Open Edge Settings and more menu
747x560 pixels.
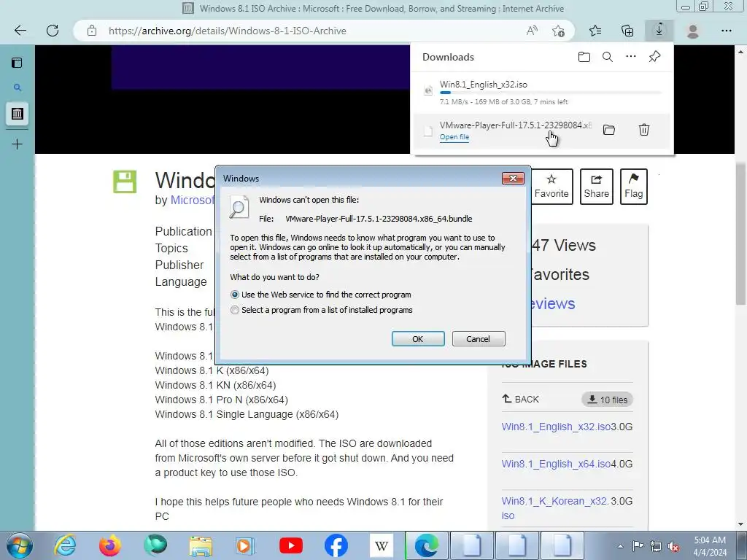[x=726, y=31]
